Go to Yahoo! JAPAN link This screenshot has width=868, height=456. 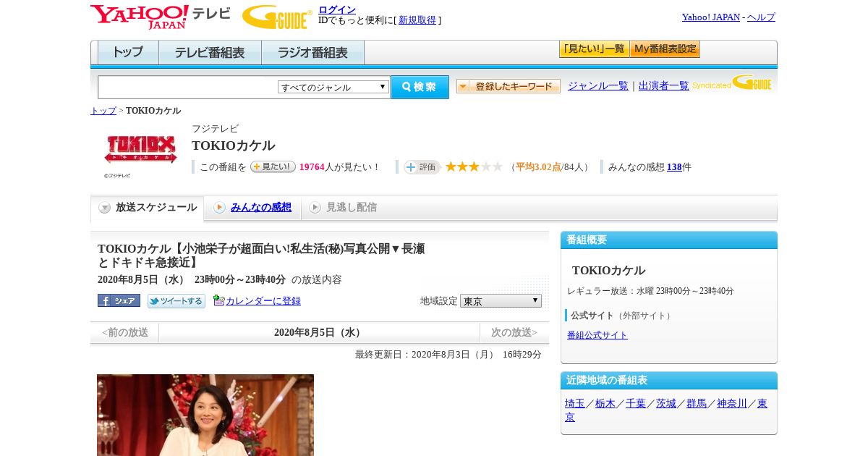pyautogui.click(x=711, y=17)
